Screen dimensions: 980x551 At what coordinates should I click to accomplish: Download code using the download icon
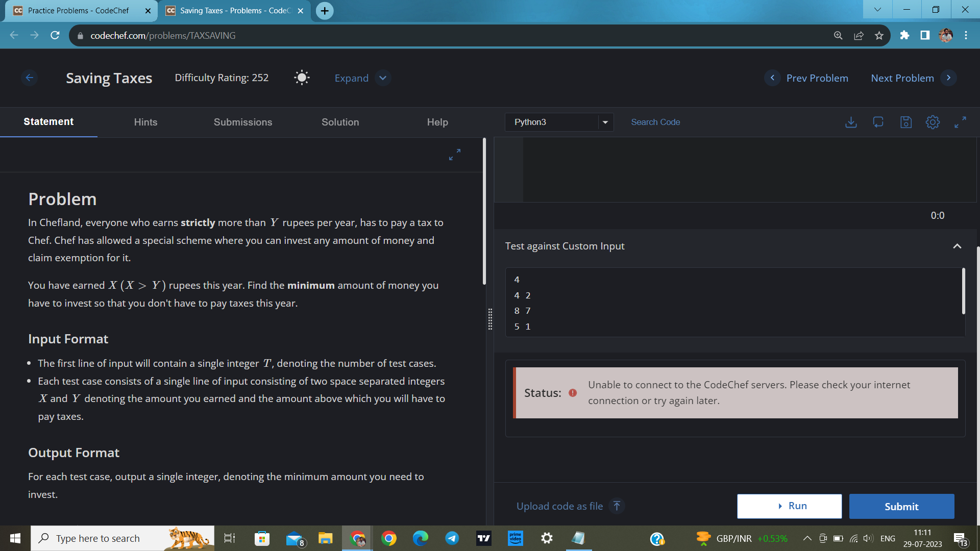(851, 122)
